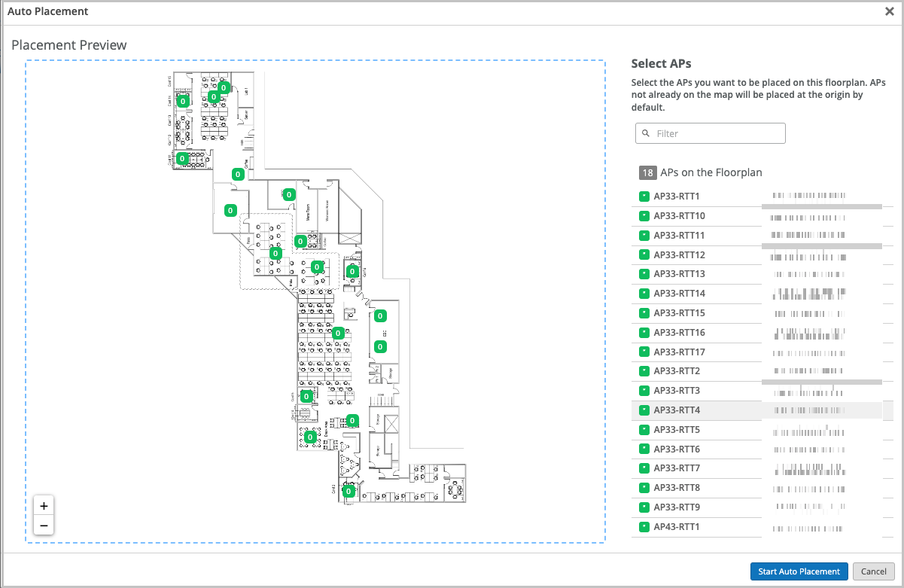Close the Auto Placement dialog
This screenshot has height=588, width=904.
point(889,11)
